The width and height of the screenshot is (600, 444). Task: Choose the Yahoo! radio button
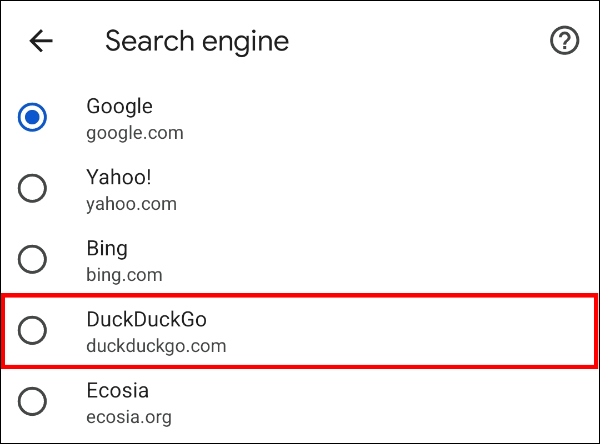(x=33, y=188)
